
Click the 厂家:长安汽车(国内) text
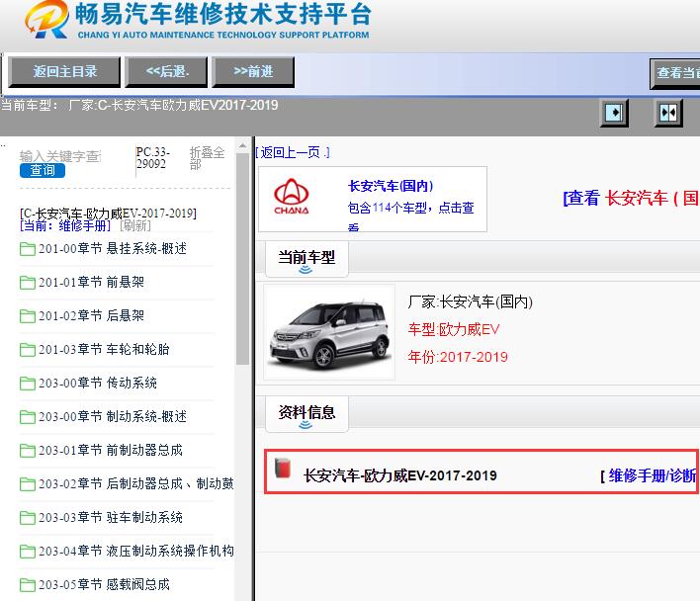click(x=470, y=302)
